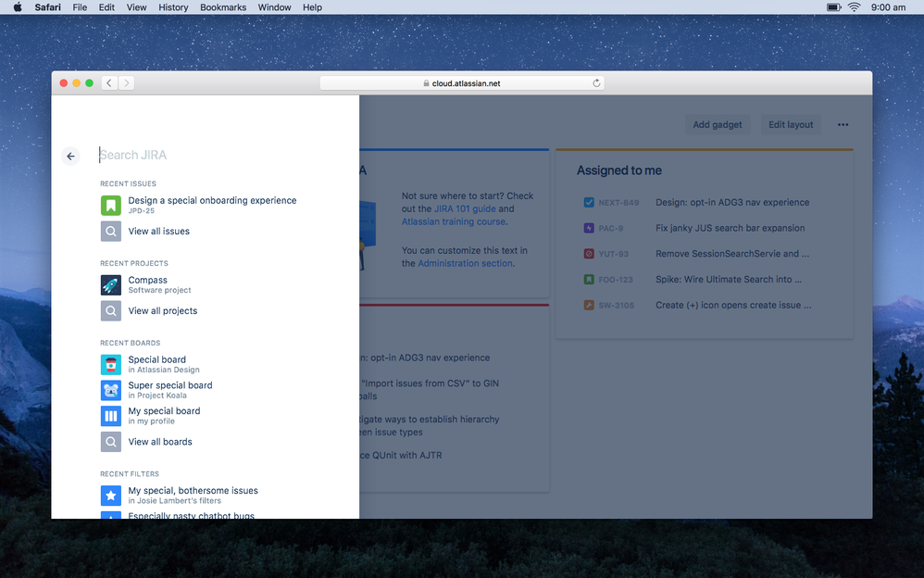Open View all projects link
This screenshot has width=924, height=578.
coord(163,311)
